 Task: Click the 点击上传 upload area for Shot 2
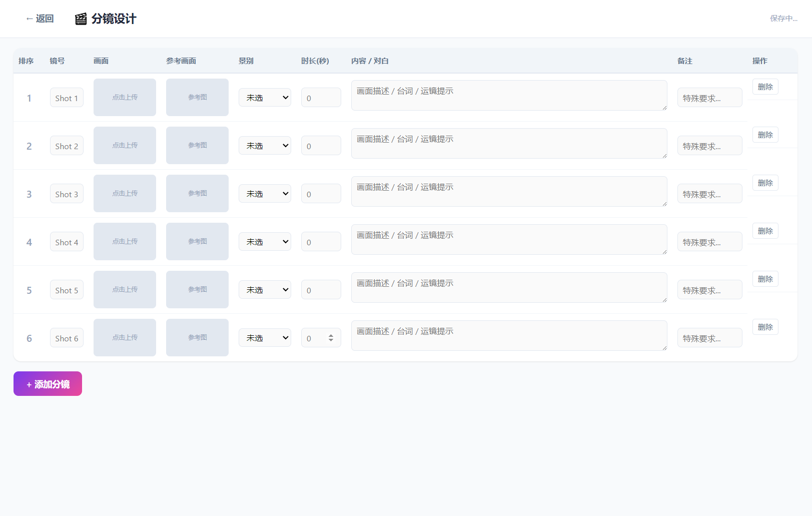124,145
